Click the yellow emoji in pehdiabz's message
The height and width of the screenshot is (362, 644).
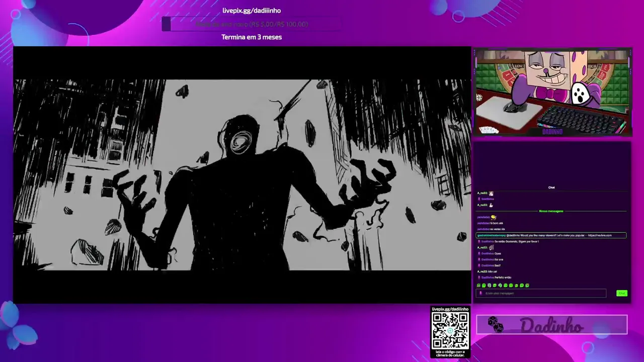(493, 217)
